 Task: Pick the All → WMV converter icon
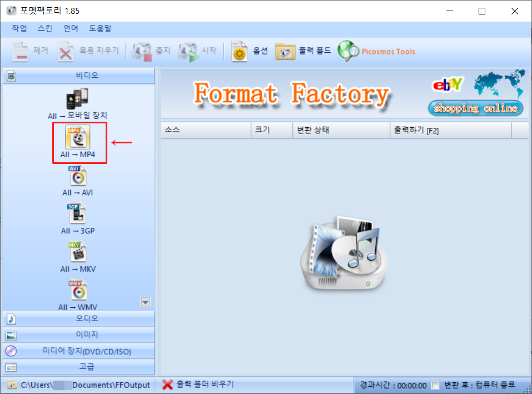[x=78, y=290]
